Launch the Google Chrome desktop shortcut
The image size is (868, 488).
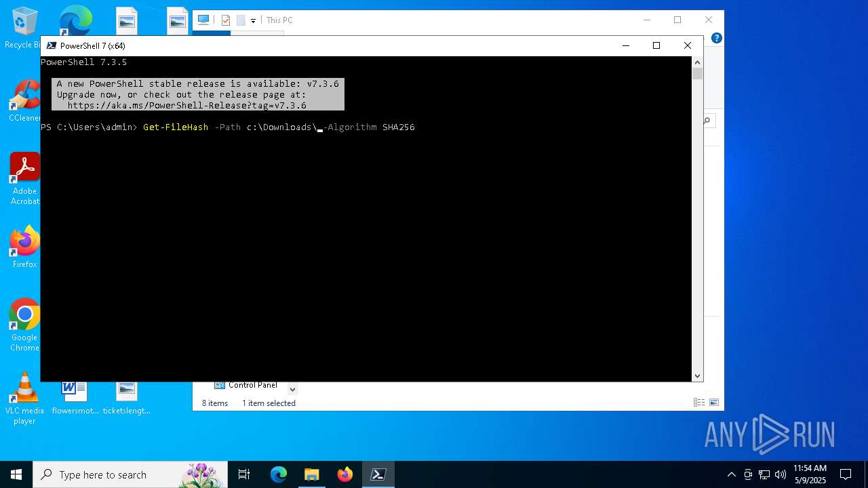(24, 325)
